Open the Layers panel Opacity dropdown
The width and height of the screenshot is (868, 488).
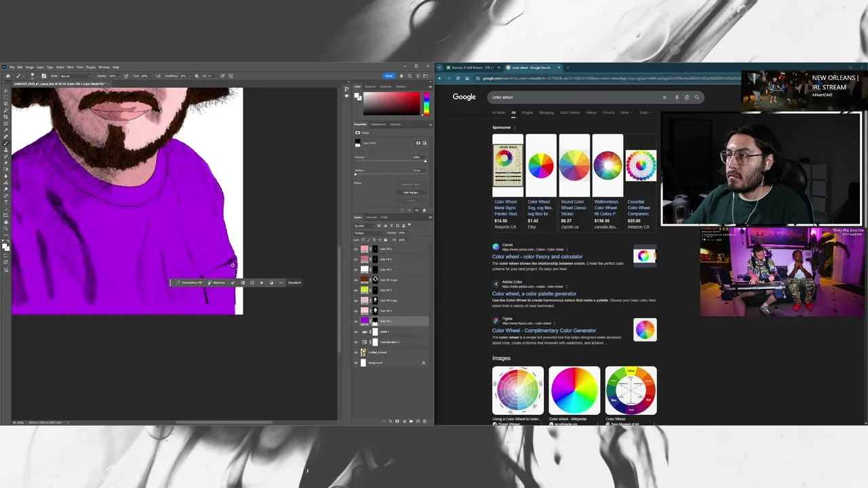pyautogui.click(x=408, y=232)
